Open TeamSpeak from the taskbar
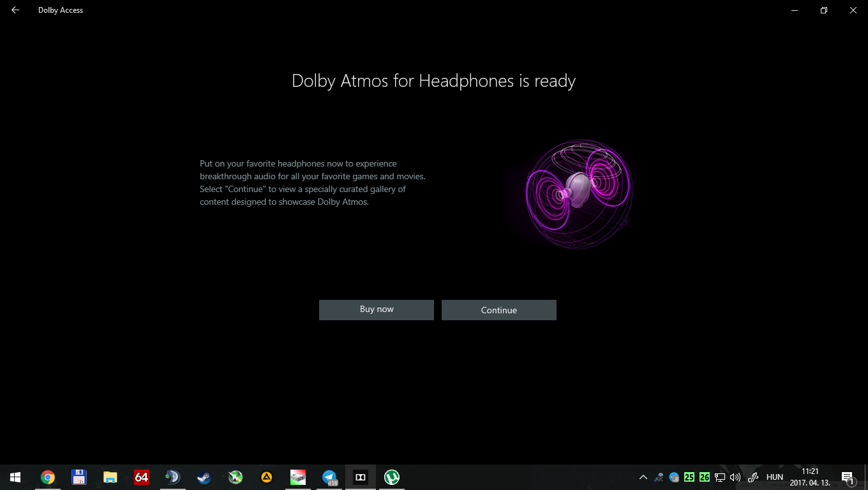This screenshot has width=868, height=490. point(172,477)
